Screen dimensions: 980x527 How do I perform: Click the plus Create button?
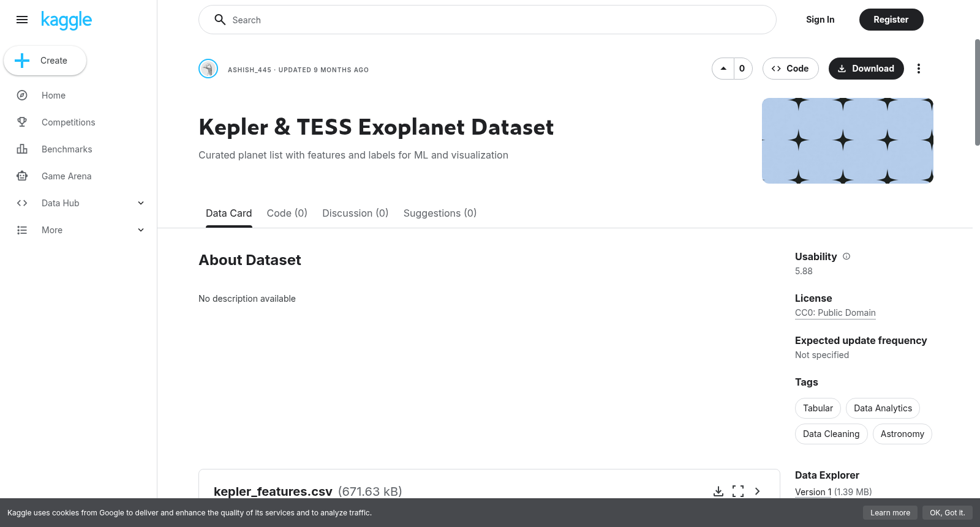45,61
